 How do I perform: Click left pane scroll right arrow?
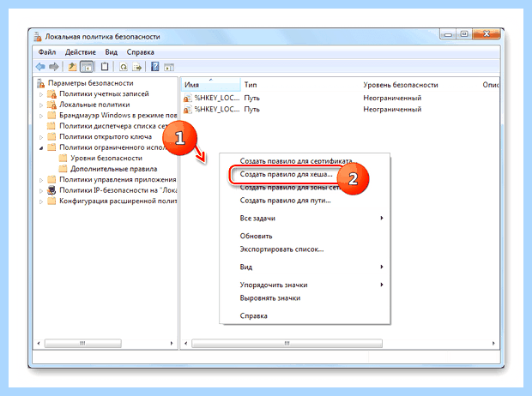coord(172,343)
